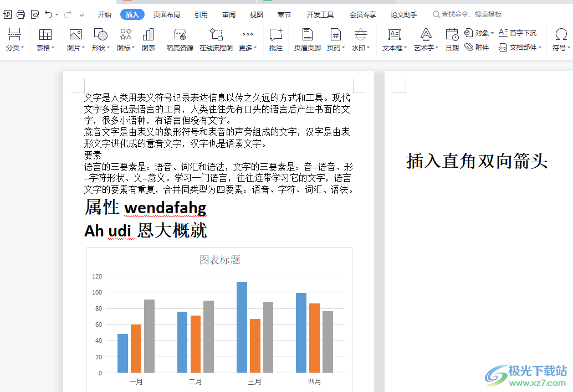Click the tallest blue bar for 三月
573x392 pixels.
tap(242, 327)
